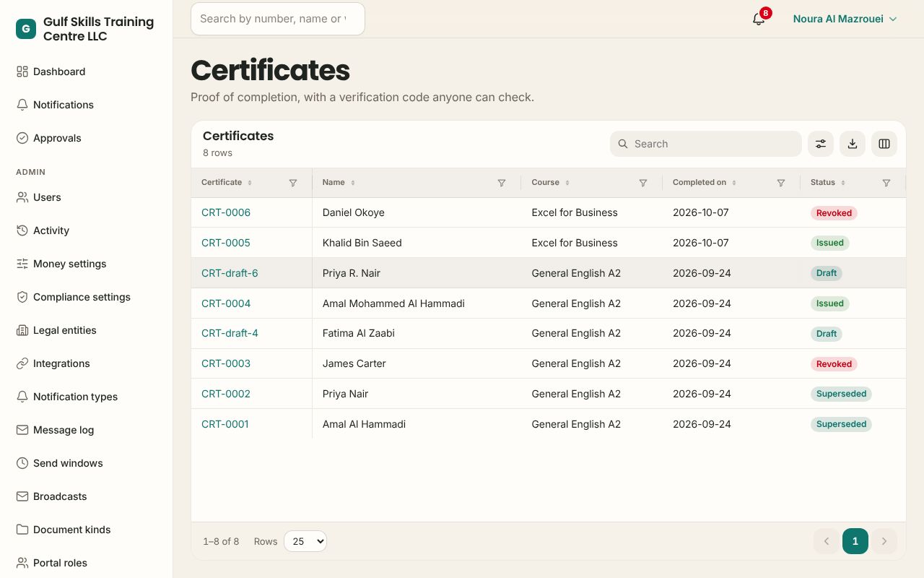Sort by the Completed on column
Image resolution: width=924 pixels, height=578 pixels.
click(705, 183)
